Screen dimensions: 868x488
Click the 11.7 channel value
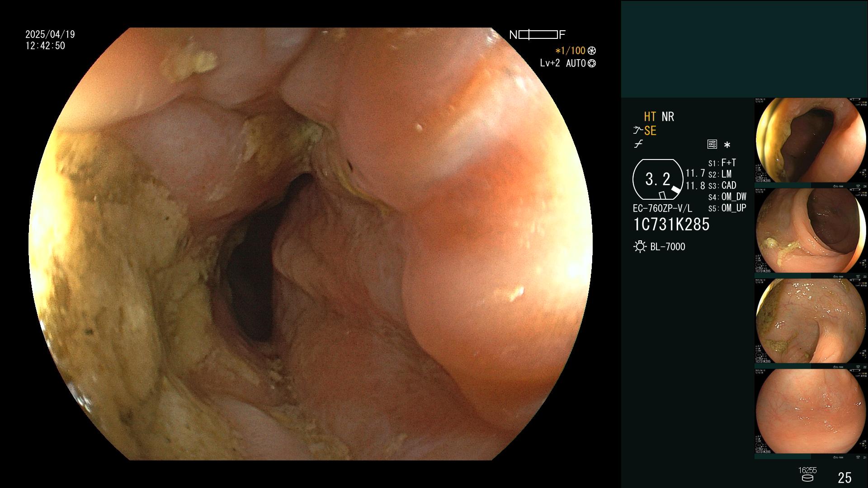tap(695, 173)
